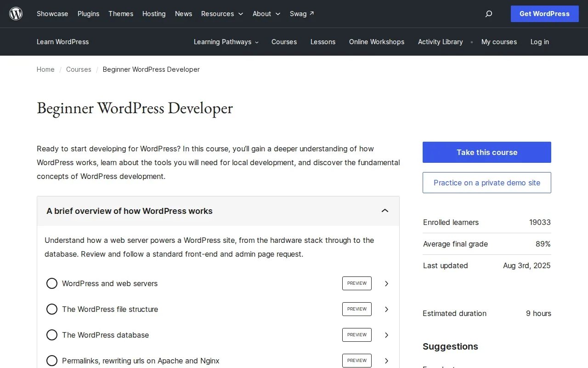The image size is (588, 368).
Task: Preview WordPress and web servers lesson
Action: pyautogui.click(x=357, y=283)
